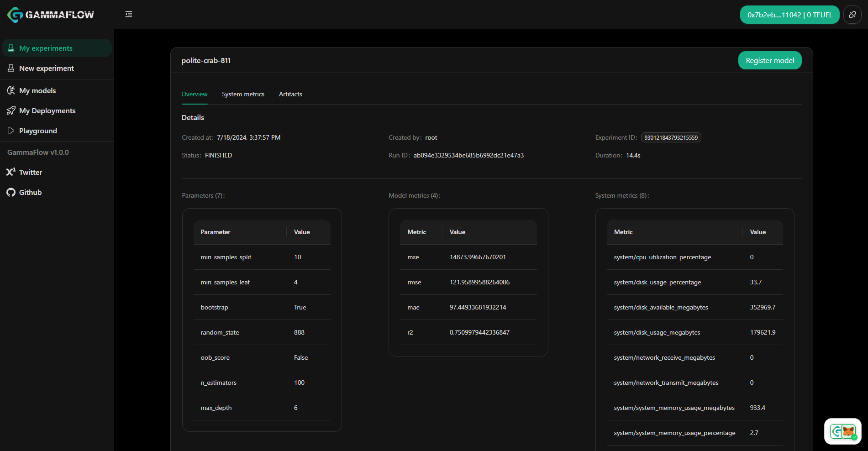The image size is (868, 451).
Task: Go to New experiment
Action: pyautogui.click(x=57, y=68)
